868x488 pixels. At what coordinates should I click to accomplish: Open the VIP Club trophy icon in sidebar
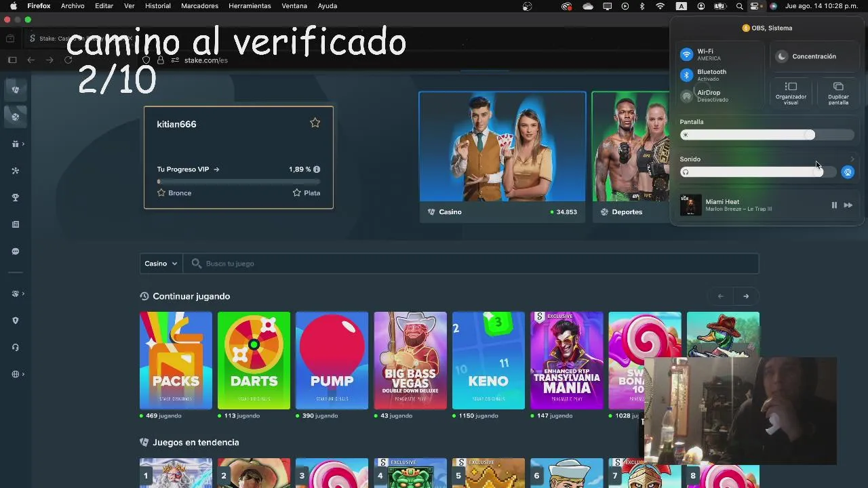[15, 197]
